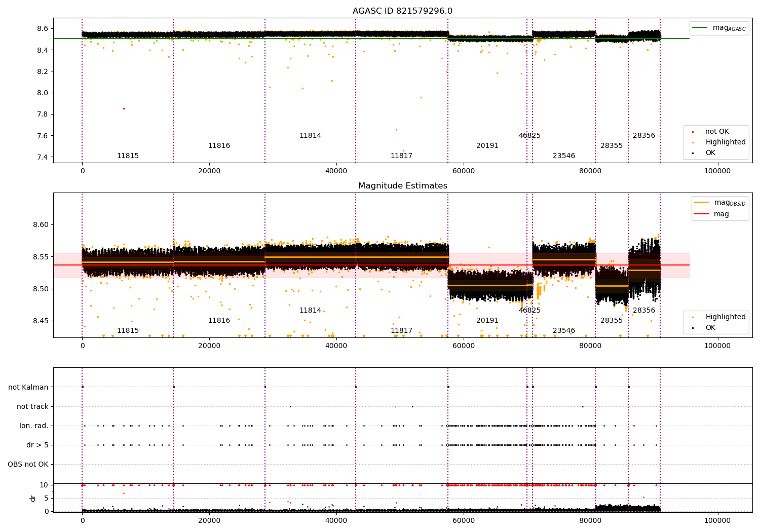760x532 pixels.
Task: Select the green mag AGASC legend entry
Action: (719, 28)
